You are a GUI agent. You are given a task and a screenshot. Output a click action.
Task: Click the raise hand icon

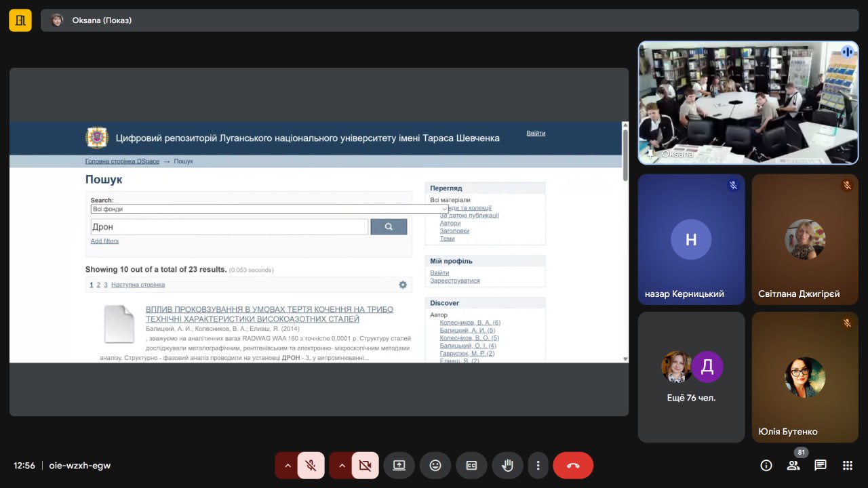coord(507,466)
